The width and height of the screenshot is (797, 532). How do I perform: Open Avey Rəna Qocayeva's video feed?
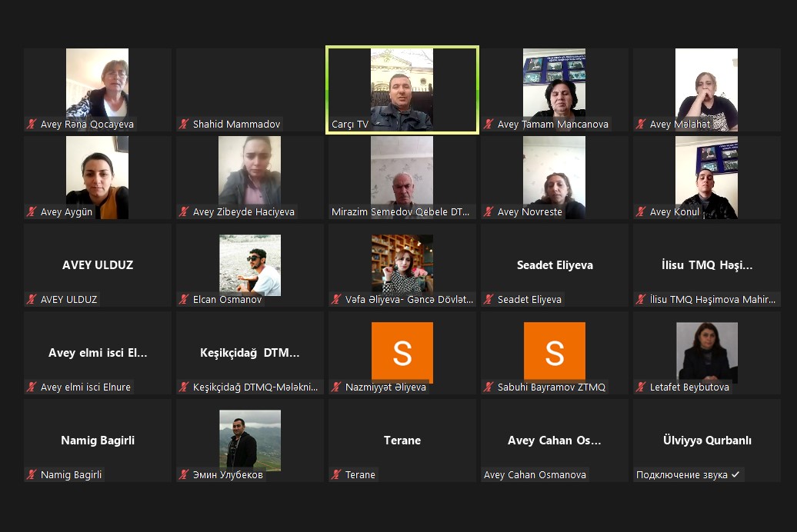[x=97, y=90]
